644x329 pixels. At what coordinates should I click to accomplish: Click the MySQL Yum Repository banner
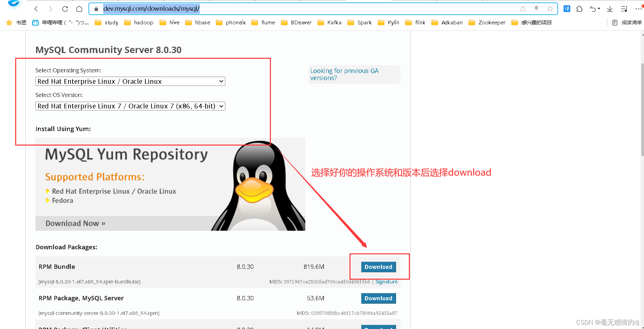(x=170, y=184)
